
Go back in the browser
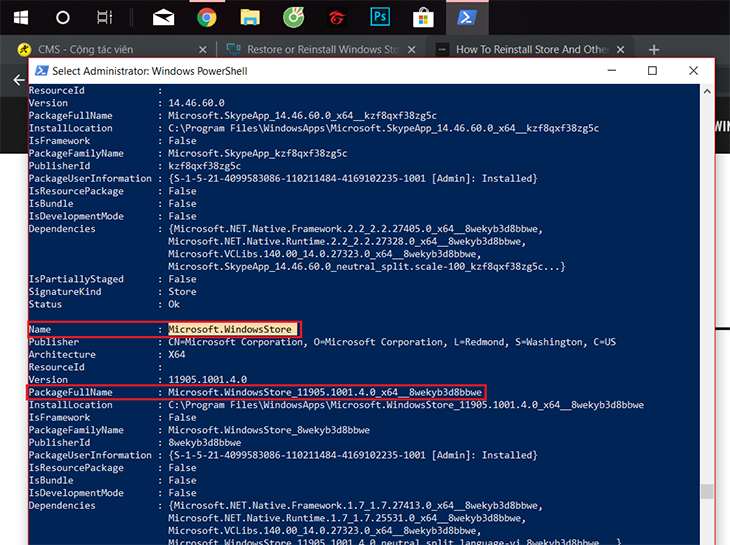[x=19, y=80]
